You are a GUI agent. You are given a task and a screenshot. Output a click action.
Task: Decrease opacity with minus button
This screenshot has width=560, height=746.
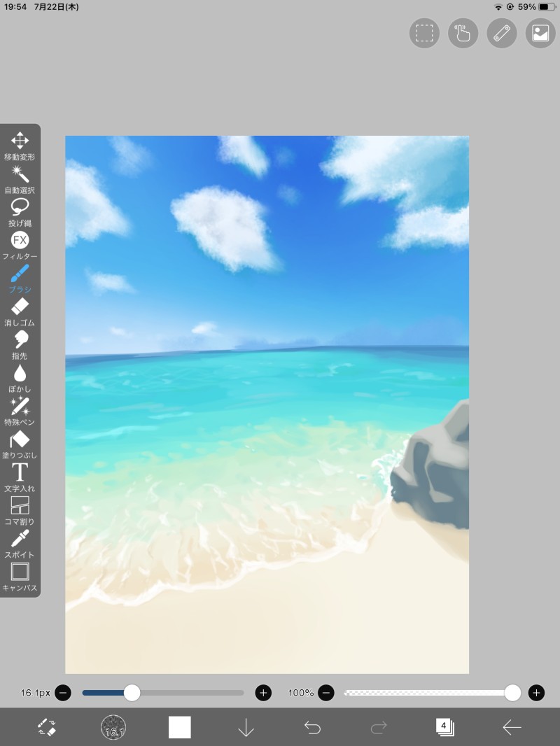tap(326, 693)
